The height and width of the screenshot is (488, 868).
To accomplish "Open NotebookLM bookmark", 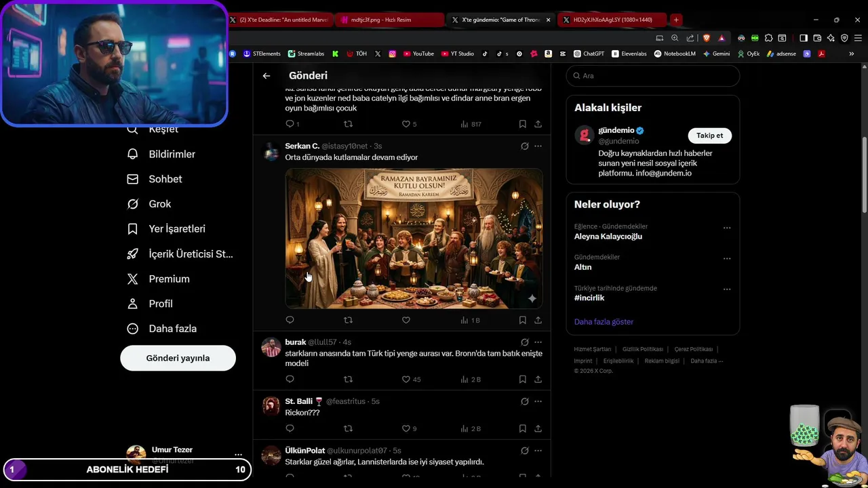I will 675,54.
